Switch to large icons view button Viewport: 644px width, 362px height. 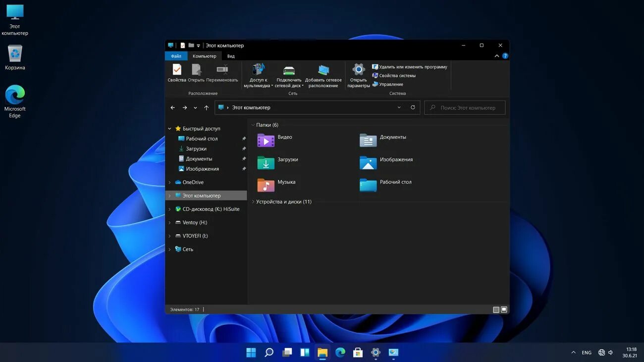tap(504, 310)
